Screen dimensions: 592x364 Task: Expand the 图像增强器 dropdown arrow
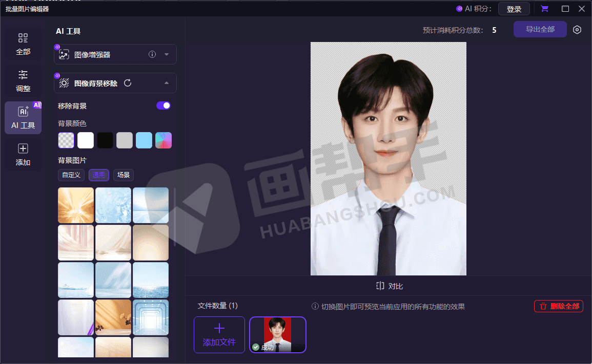167,54
